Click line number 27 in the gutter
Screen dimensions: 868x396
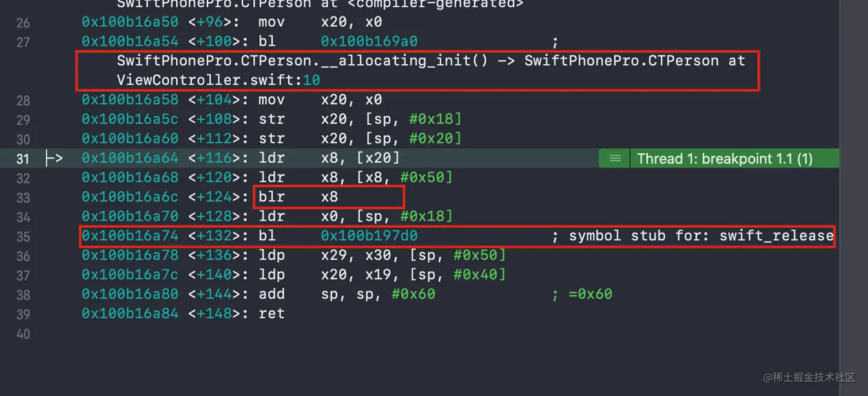pyautogui.click(x=22, y=42)
